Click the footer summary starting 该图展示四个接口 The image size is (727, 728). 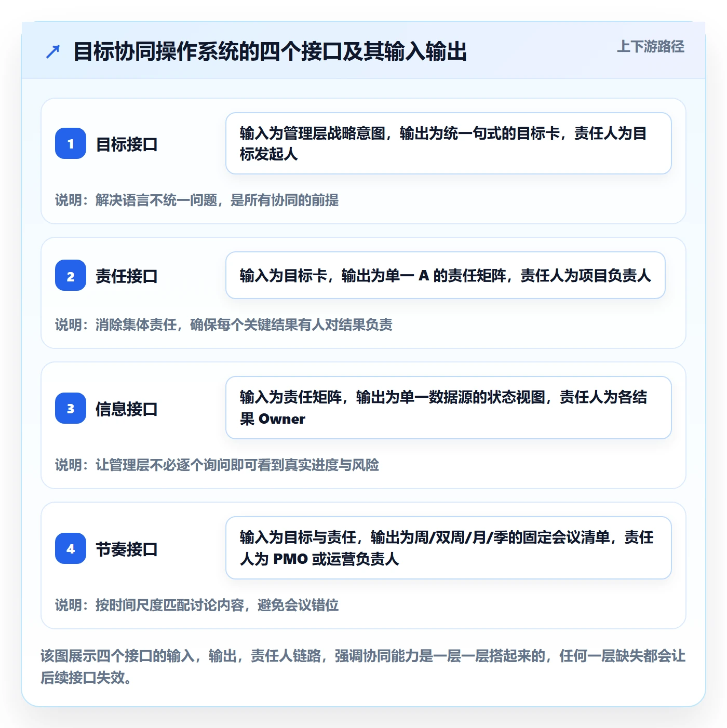point(363,667)
